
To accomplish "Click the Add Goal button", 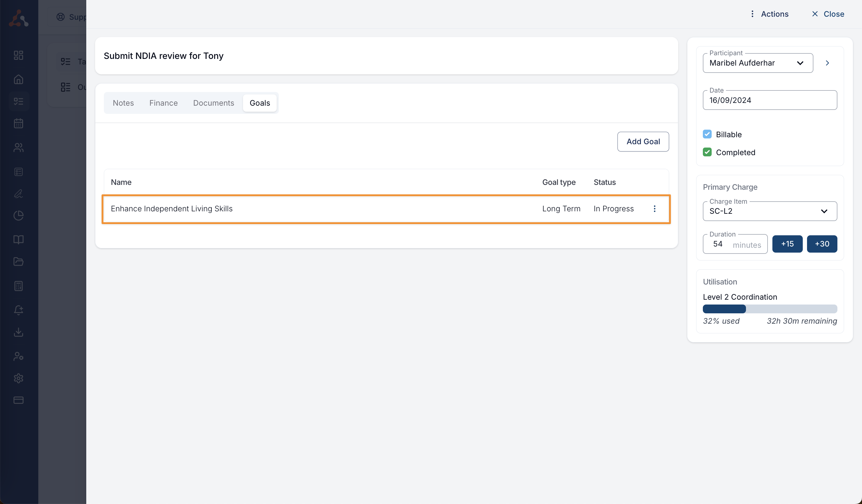I will pos(643,141).
